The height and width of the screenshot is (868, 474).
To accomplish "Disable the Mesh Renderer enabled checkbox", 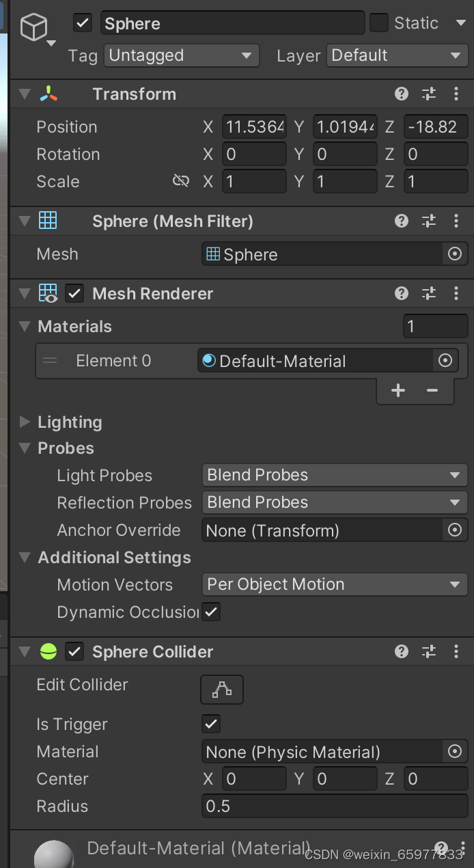I will pos(74,294).
